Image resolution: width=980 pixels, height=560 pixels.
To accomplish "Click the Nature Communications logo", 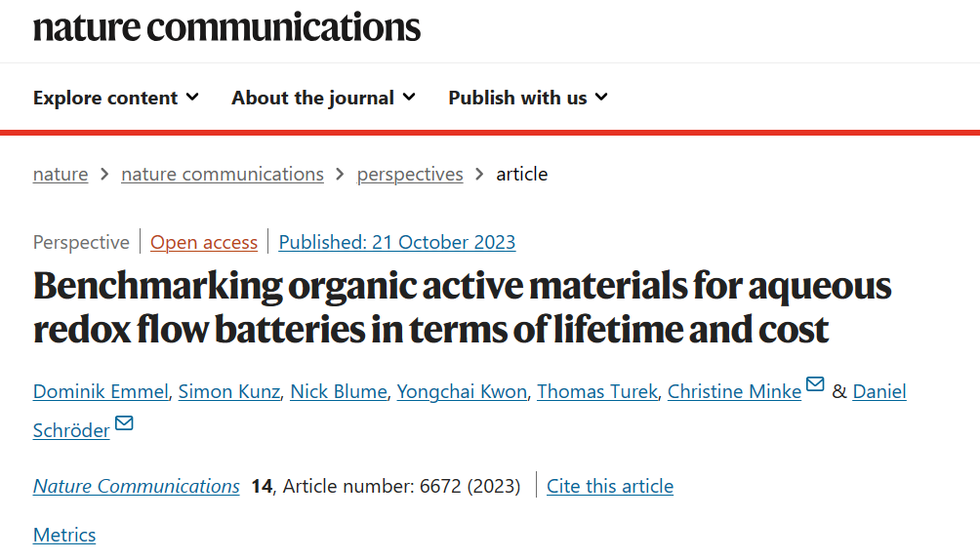I will point(226,27).
